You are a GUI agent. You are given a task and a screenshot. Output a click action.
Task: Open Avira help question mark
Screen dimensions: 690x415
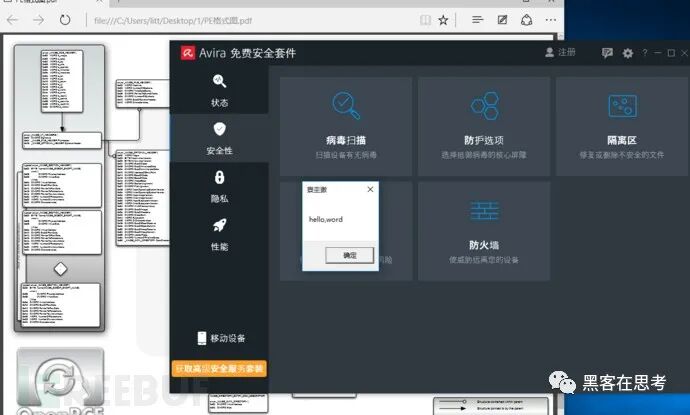(645, 53)
